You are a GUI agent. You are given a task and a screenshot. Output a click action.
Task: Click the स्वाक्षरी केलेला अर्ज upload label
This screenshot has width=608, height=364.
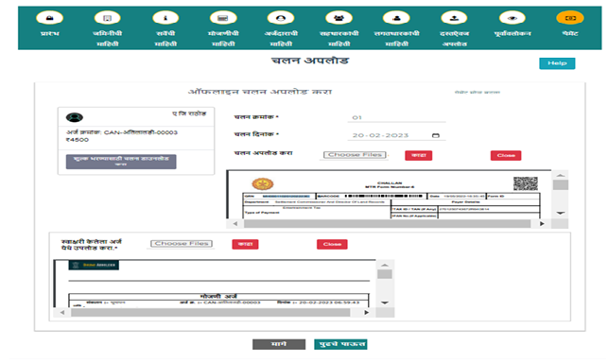pyautogui.click(x=92, y=245)
